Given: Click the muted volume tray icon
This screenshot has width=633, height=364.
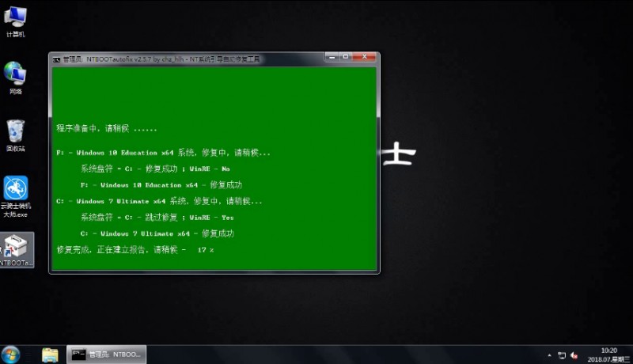Looking at the screenshot, I should pyautogui.click(x=574, y=355).
